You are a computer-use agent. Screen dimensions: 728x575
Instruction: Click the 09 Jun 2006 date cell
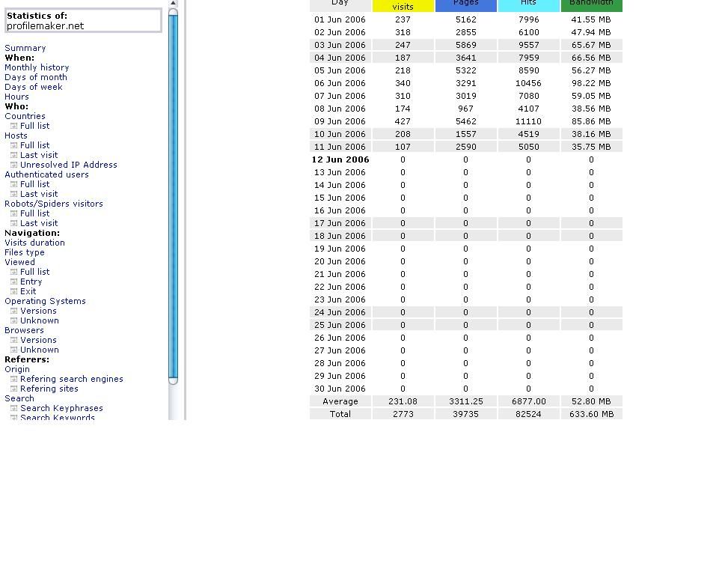tap(340, 122)
